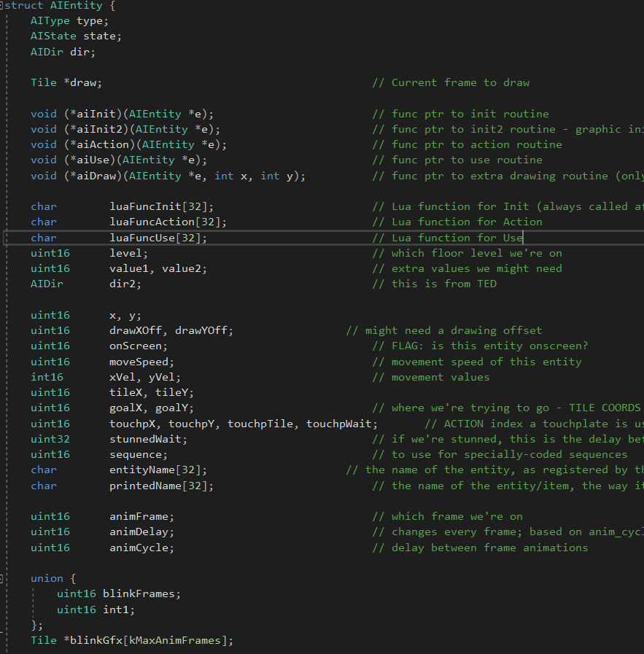
Task: Click the 'state' member variable
Action: pos(99,36)
